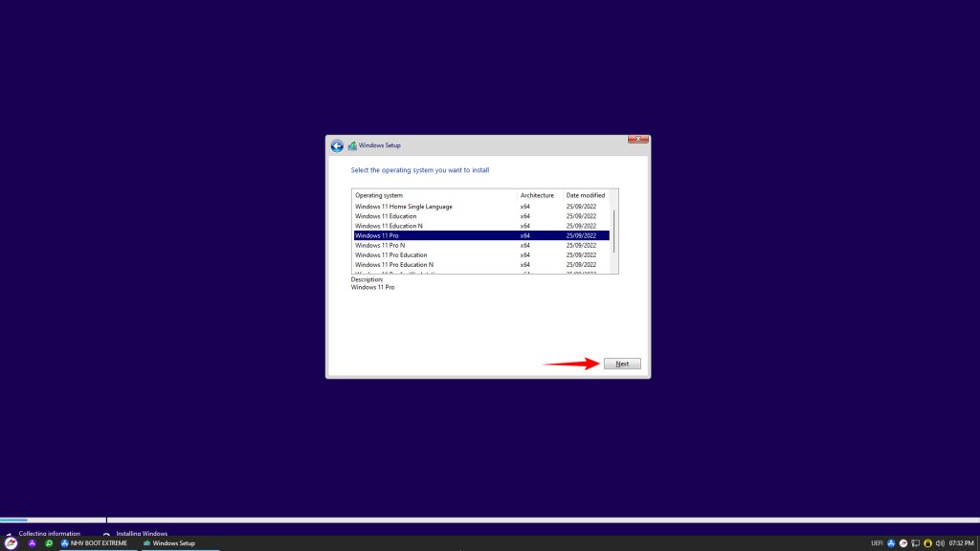
Task: Go back with the blue arrow icon
Action: [337, 146]
